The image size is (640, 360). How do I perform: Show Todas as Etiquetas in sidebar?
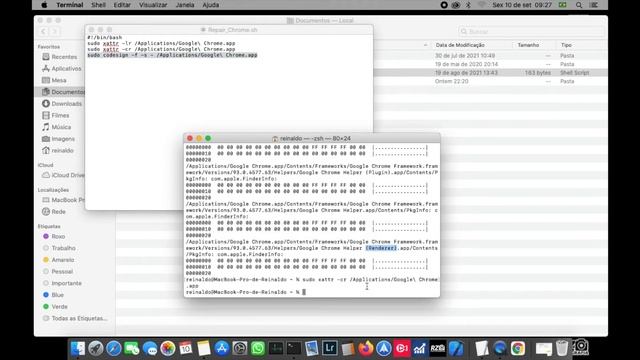point(75,318)
